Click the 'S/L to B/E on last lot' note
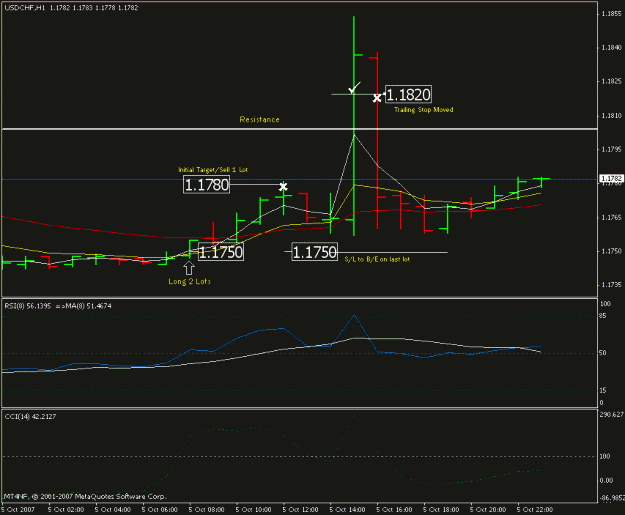Screen dimensions: 625x515 377,259
